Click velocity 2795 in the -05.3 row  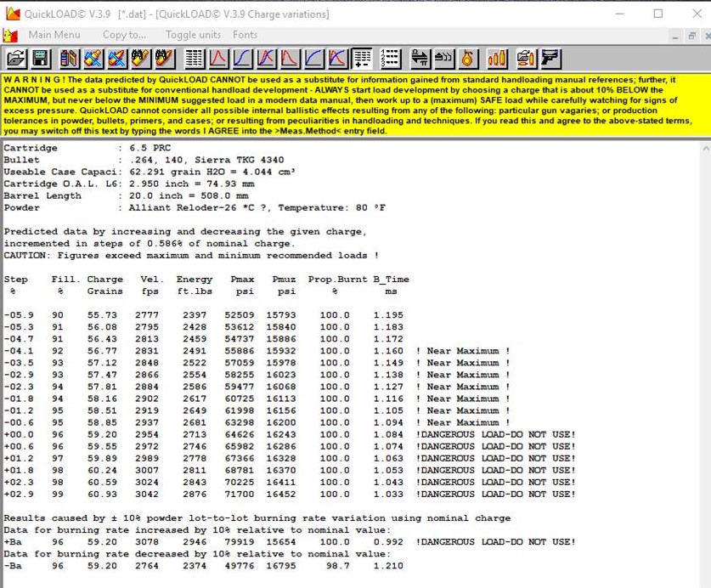[147, 327]
